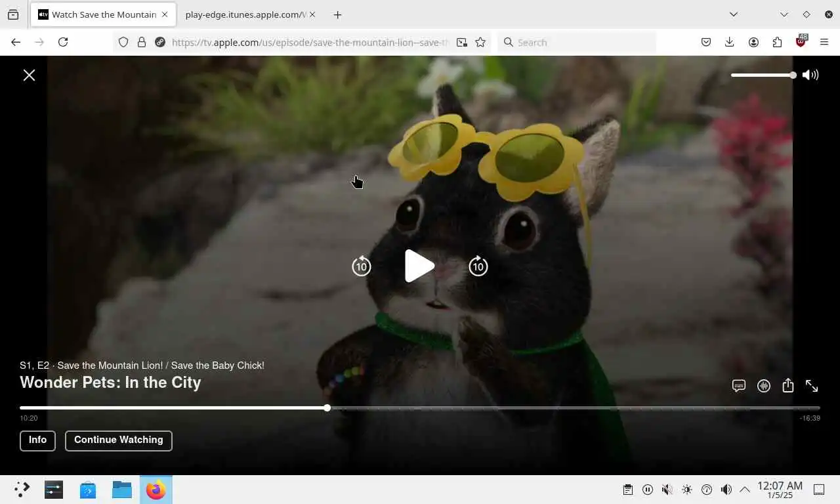This screenshot has height=504, width=840.
Task: Open the screen brightness tray icon
Action: click(687, 490)
